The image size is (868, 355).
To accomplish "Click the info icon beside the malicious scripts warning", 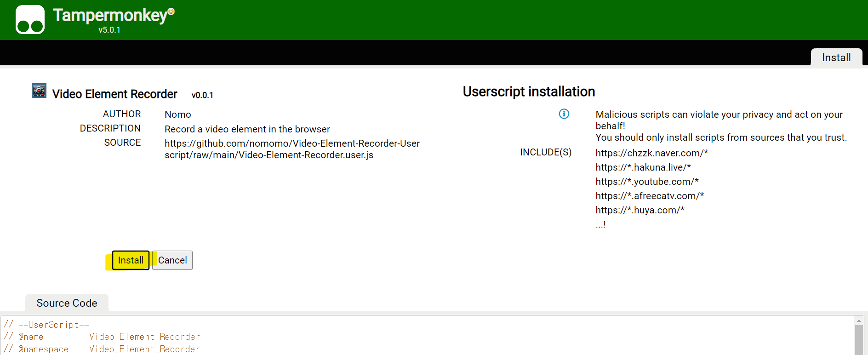I will pyautogui.click(x=564, y=114).
